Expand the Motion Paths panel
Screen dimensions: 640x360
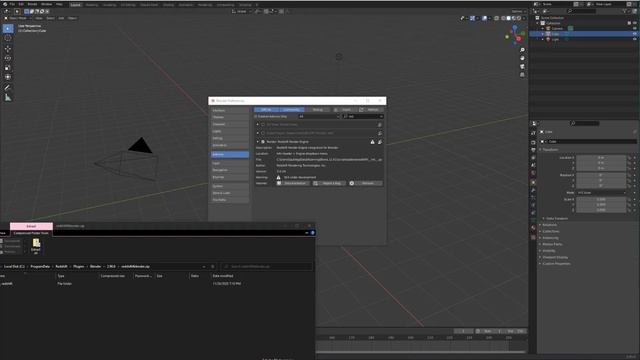click(x=552, y=244)
